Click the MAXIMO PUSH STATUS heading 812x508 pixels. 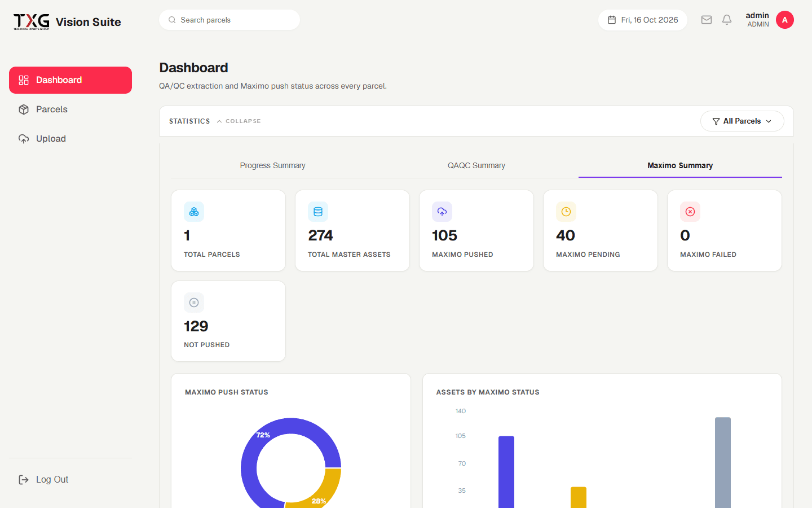[227, 392]
